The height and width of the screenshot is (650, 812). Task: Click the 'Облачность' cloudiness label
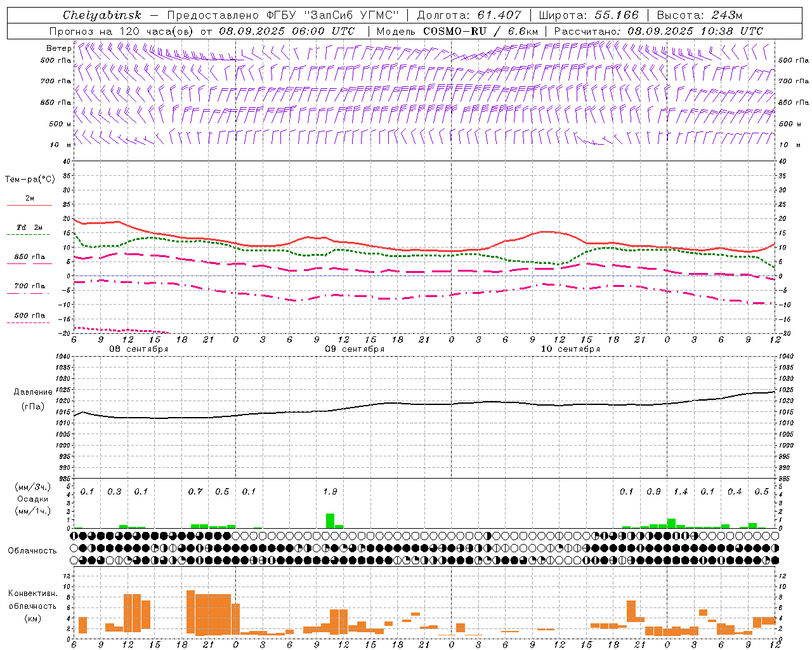coord(32,551)
